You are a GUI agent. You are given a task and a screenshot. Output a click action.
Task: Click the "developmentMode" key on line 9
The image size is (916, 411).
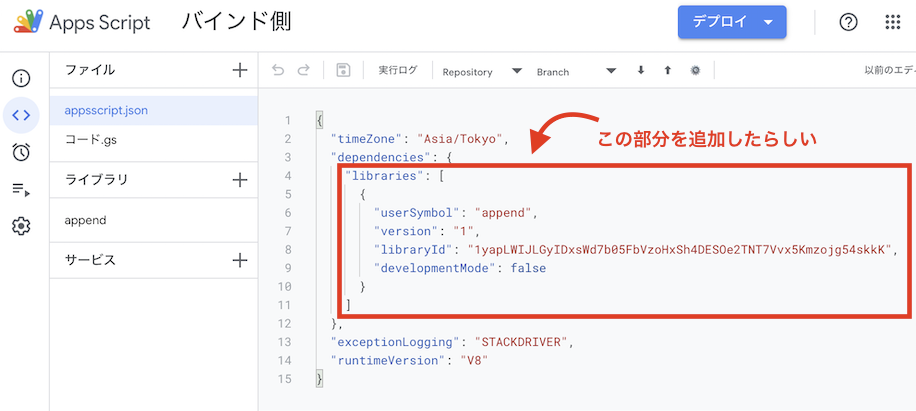[433, 268]
